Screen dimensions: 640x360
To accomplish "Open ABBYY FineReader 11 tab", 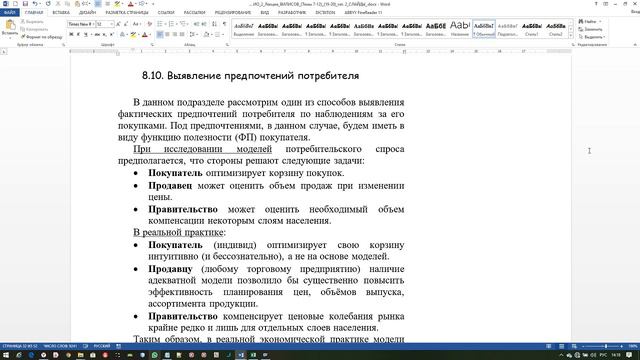I will point(363,13).
